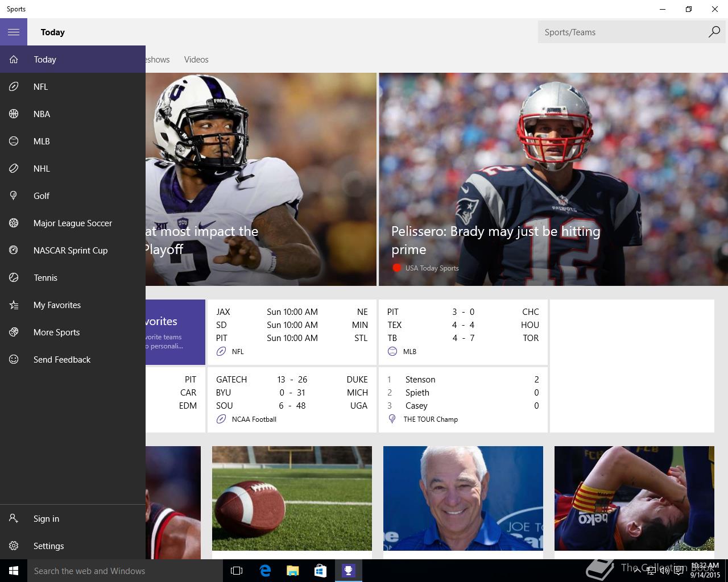
Task: Open MLB section label
Action: (x=42, y=141)
